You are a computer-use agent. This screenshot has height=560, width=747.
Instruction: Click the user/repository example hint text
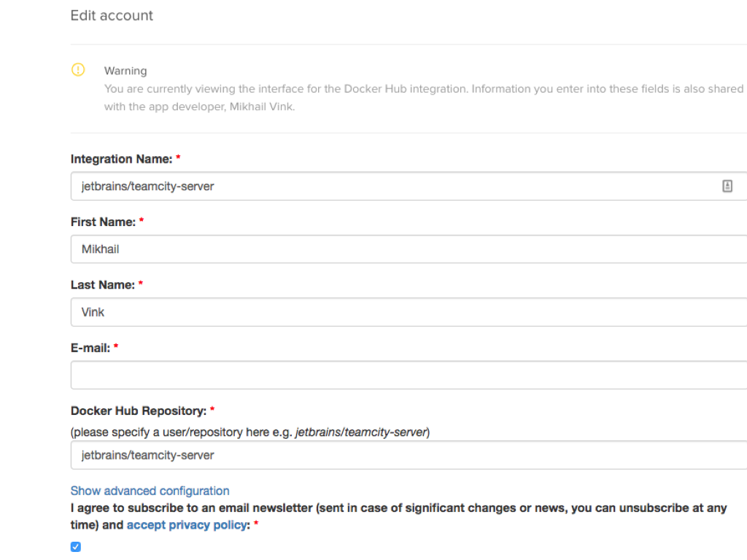tap(249, 432)
